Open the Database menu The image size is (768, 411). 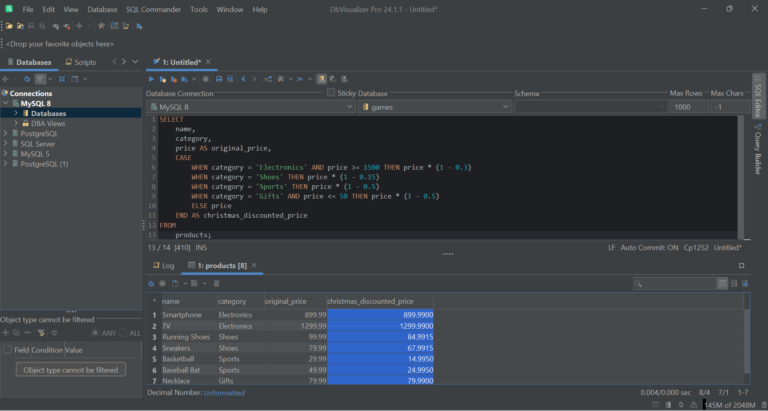click(x=102, y=9)
